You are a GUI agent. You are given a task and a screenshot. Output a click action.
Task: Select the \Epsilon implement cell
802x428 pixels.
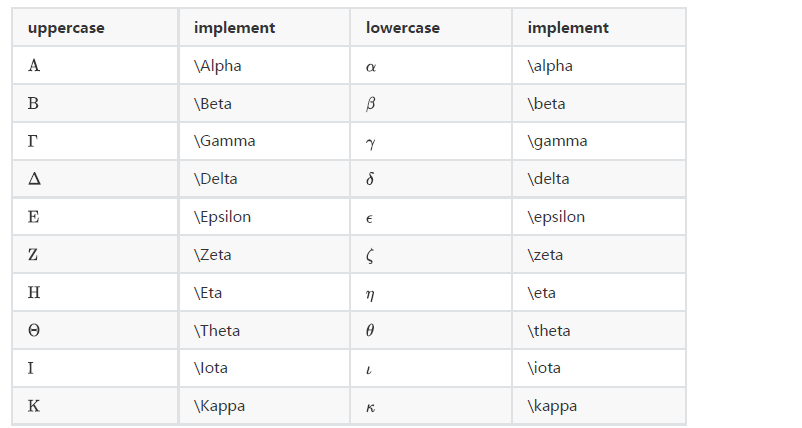tap(222, 217)
